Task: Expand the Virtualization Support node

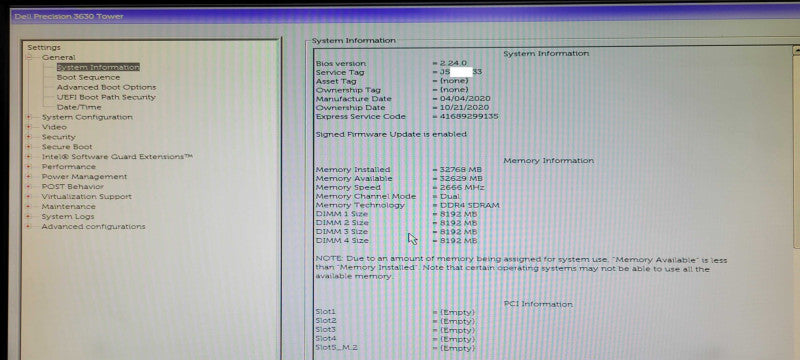Action: point(29,197)
